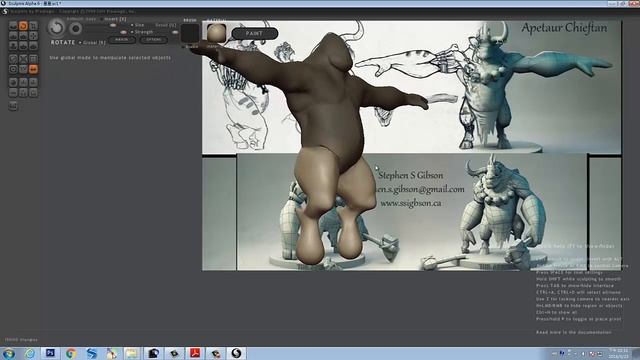Click the 'Ctrl+H to show all' hint
This screenshot has width=640, height=360.
tap(556, 312)
